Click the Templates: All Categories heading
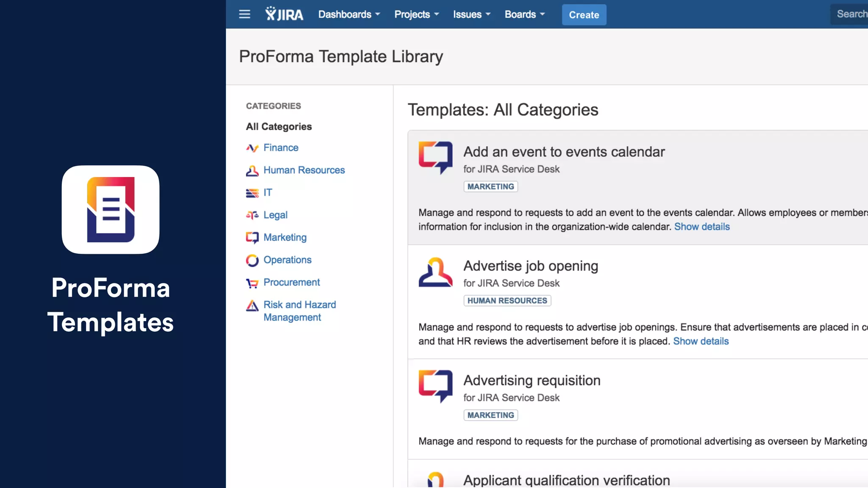Image resolution: width=868 pixels, height=488 pixels. 503,110
